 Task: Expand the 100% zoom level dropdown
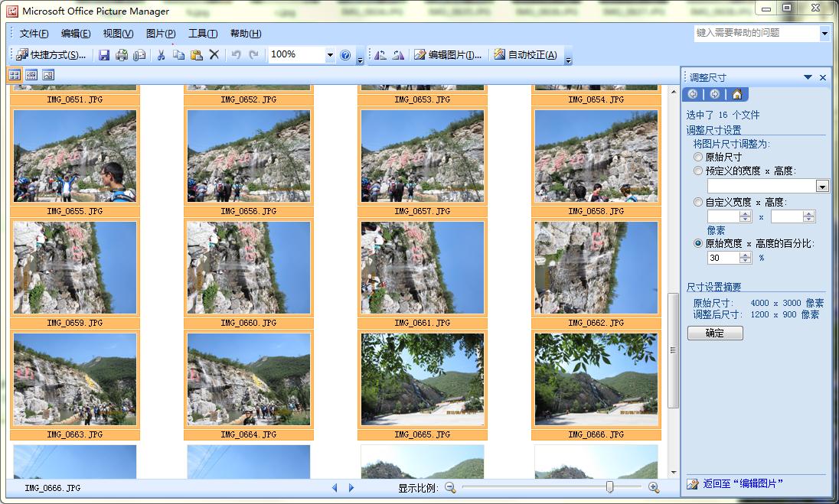(x=330, y=55)
